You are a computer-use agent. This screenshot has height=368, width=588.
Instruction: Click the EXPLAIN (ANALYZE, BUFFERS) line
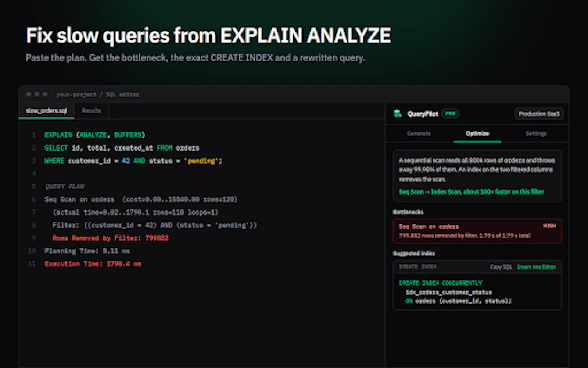(94, 135)
